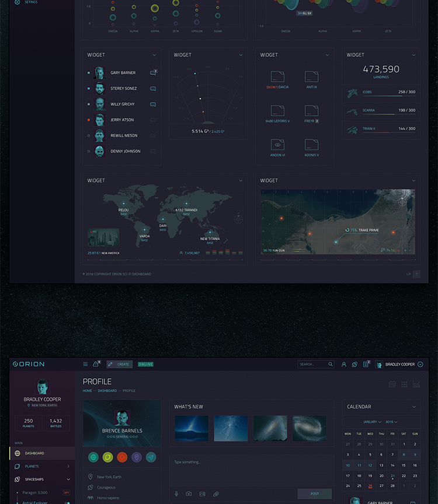Viewport: 438px width, 504px height.
Task: Click the camera icon under the post box
Action: [x=189, y=494]
